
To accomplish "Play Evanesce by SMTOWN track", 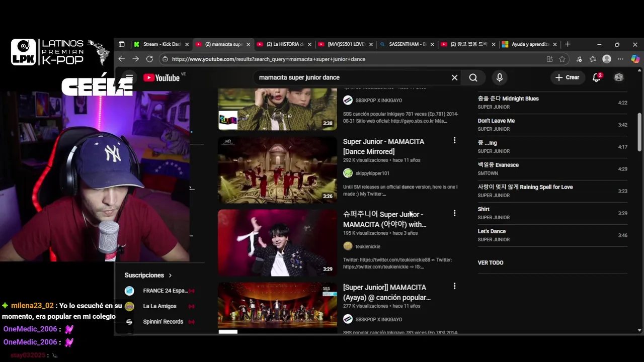I will 552,169.
